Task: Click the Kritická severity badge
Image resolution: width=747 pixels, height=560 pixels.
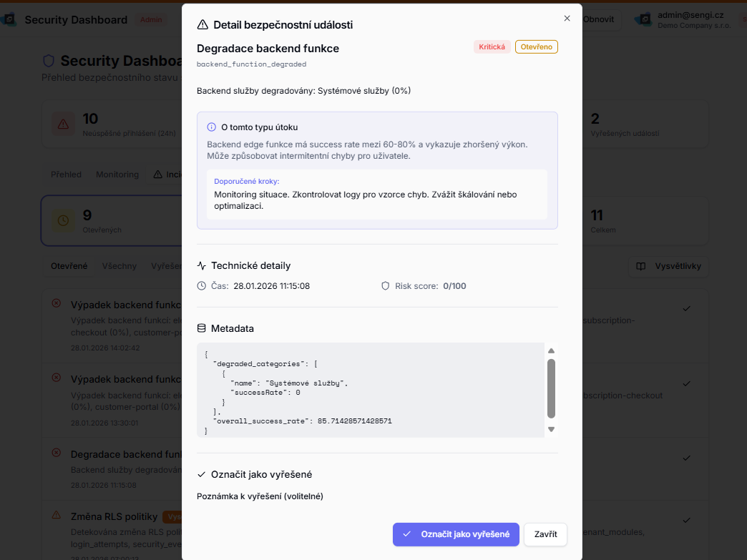Action: click(492, 47)
